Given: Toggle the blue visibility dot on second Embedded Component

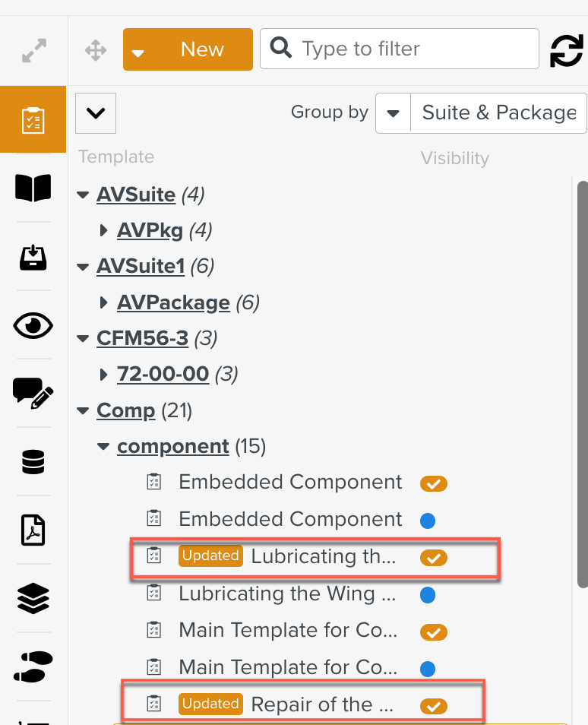Looking at the screenshot, I should point(427,520).
